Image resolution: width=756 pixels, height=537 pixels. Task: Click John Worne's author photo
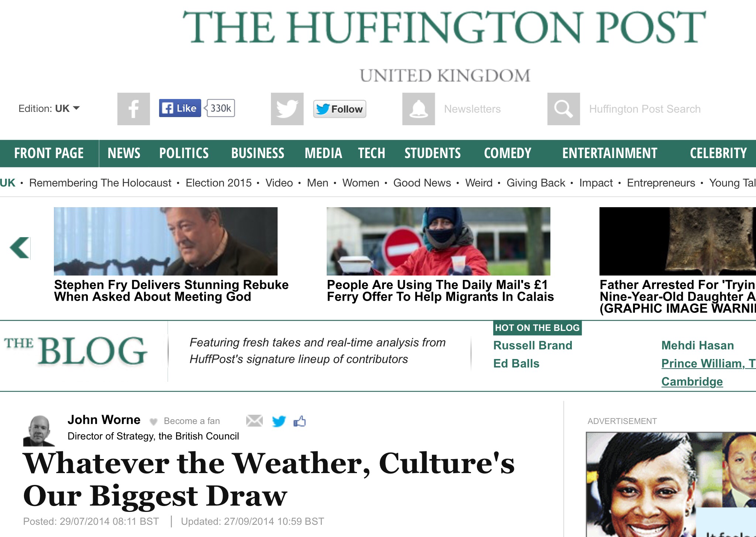(39, 431)
